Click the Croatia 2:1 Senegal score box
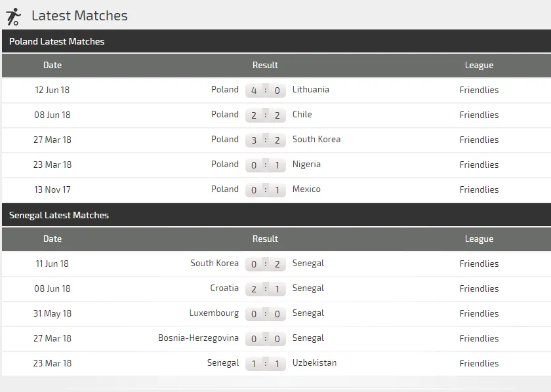The width and height of the screenshot is (551, 392). (x=266, y=289)
